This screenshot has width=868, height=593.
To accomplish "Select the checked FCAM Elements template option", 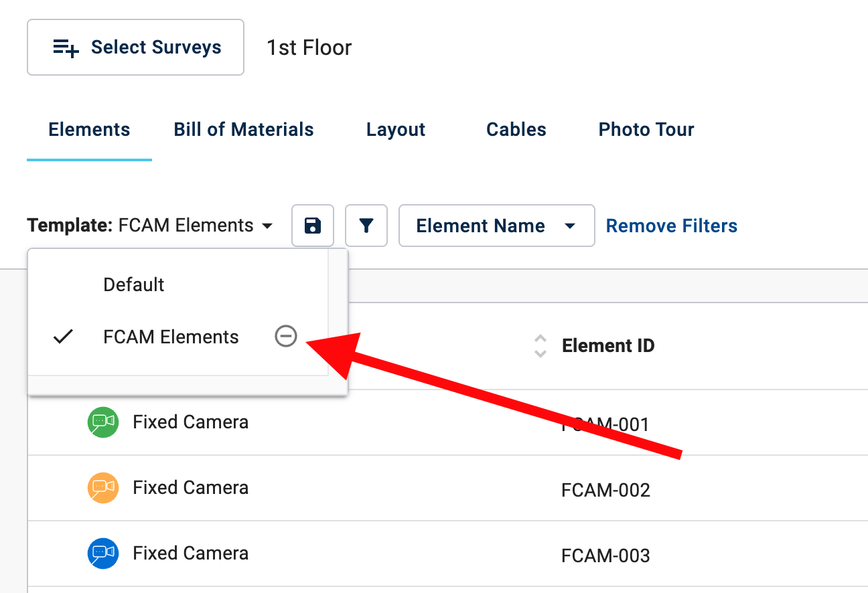I will [170, 337].
